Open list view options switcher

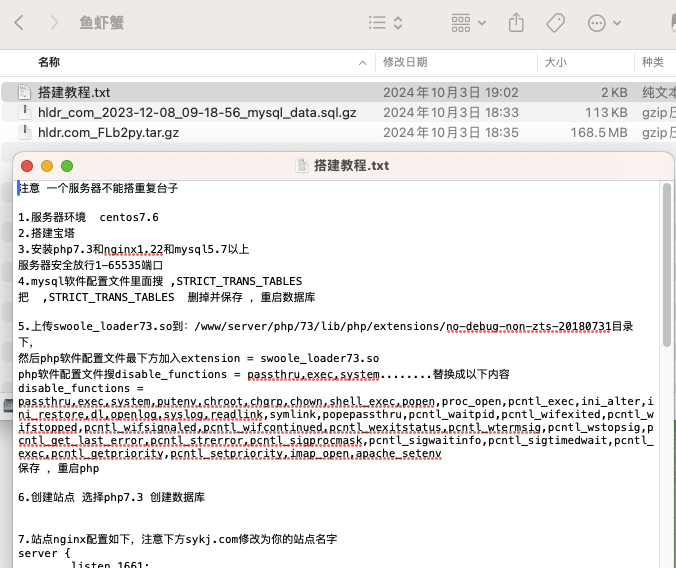(386, 22)
